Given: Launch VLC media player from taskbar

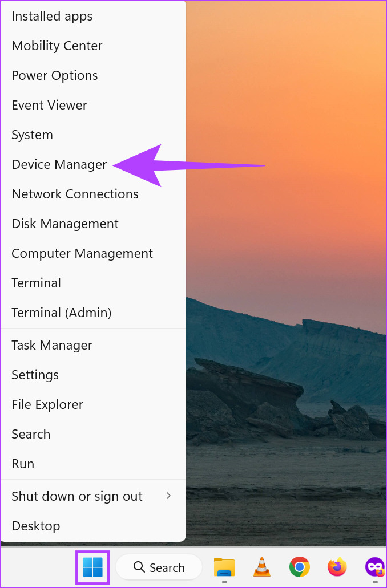Looking at the screenshot, I should pos(261,567).
